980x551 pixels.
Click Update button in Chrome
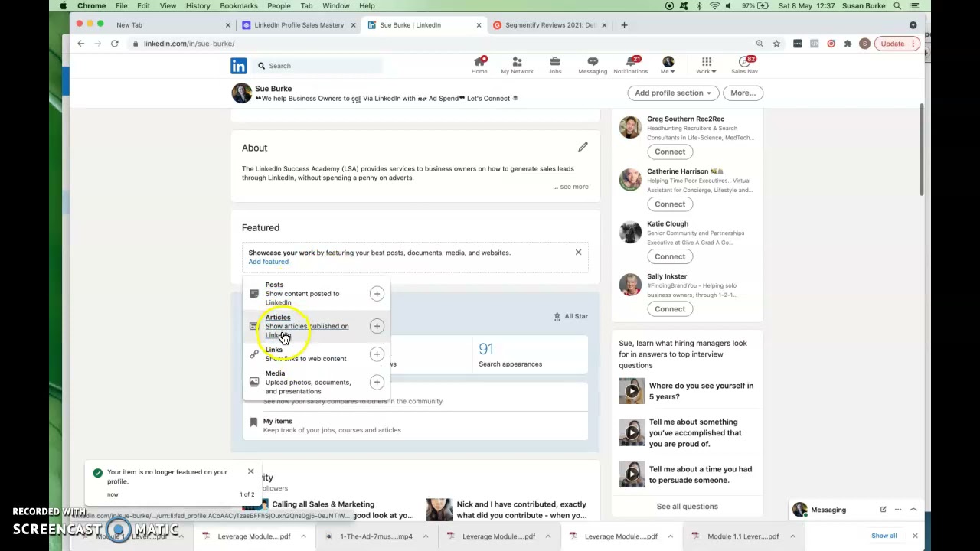[892, 44]
